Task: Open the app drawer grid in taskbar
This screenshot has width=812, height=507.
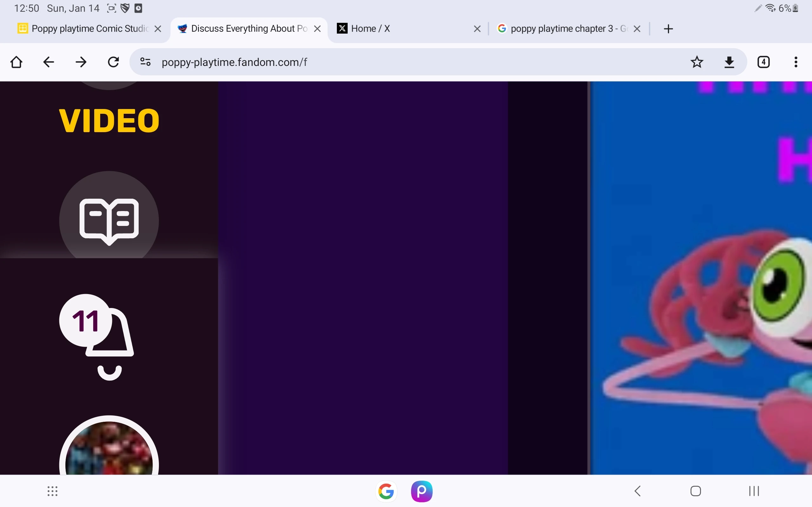Action: (x=52, y=491)
